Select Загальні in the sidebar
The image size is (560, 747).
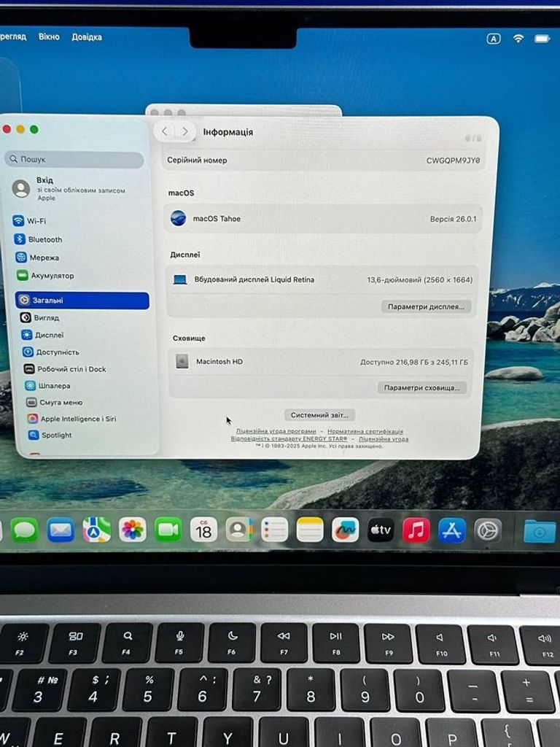click(82, 301)
